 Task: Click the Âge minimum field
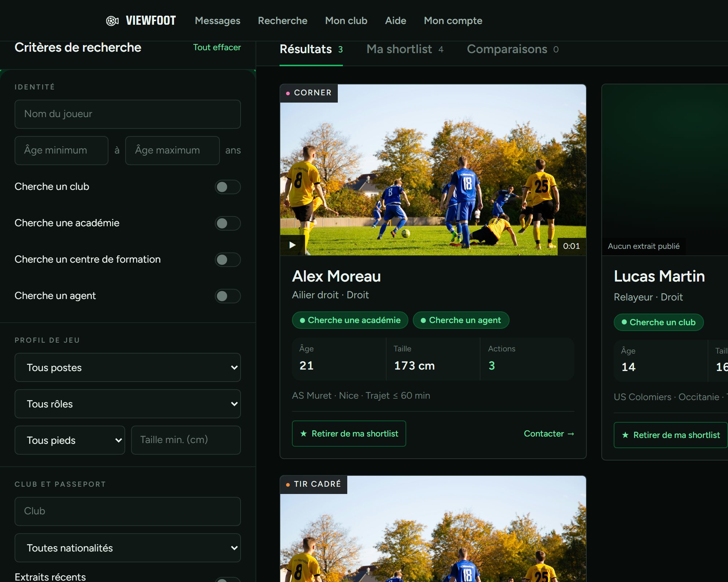pyautogui.click(x=62, y=151)
